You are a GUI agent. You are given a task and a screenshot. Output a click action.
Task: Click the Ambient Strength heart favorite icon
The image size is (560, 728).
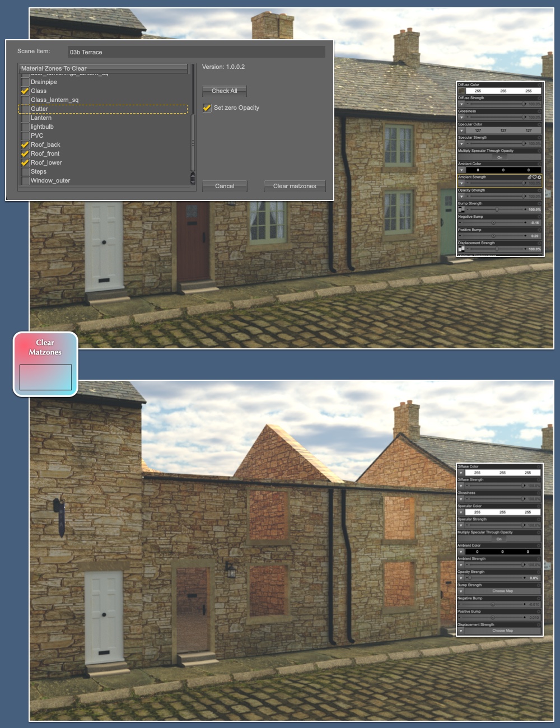click(534, 177)
